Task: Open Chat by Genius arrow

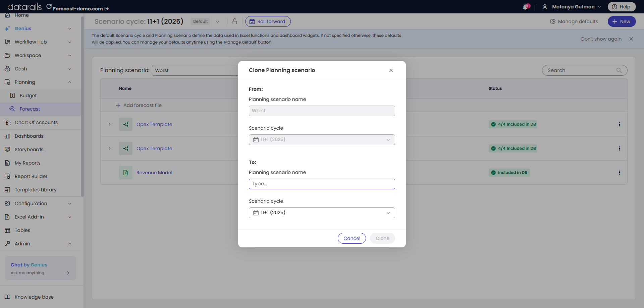Action: tap(67, 273)
